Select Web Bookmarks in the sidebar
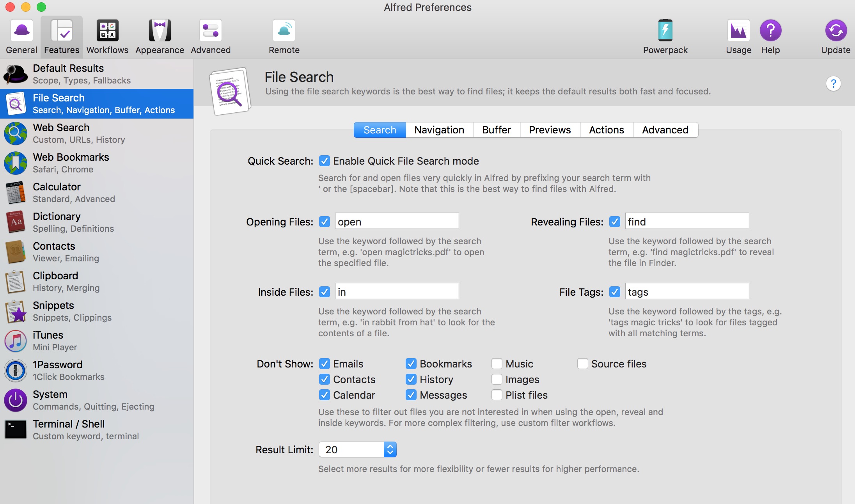The image size is (855, 504). coord(97,163)
